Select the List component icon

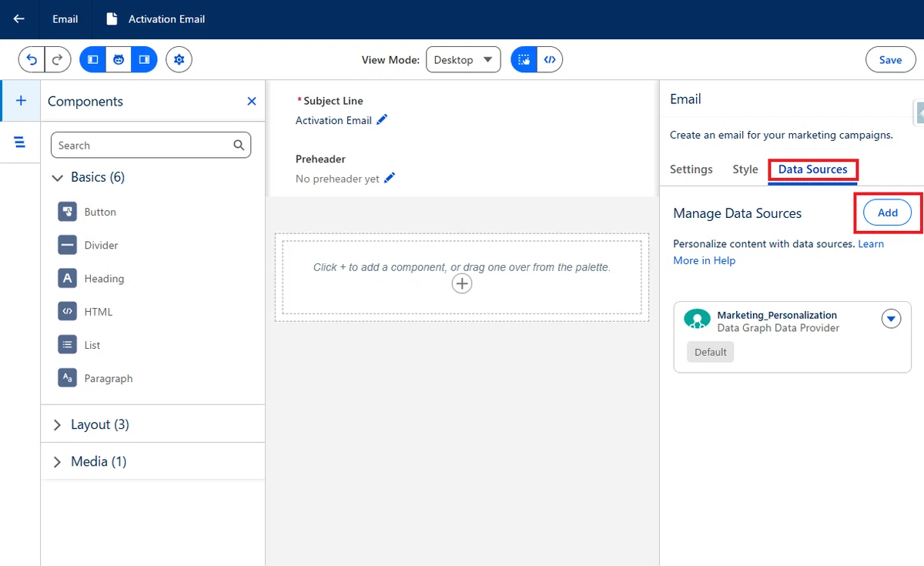tap(68, 344)
